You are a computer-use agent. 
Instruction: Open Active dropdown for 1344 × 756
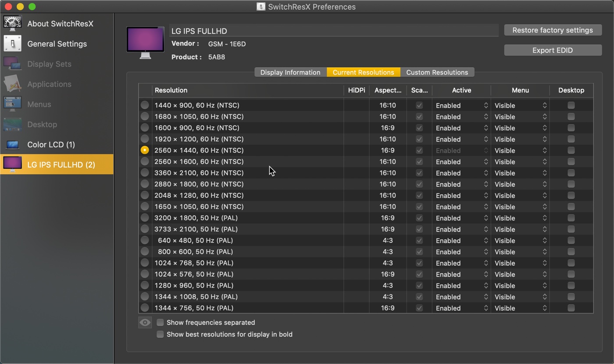[462, 308]
